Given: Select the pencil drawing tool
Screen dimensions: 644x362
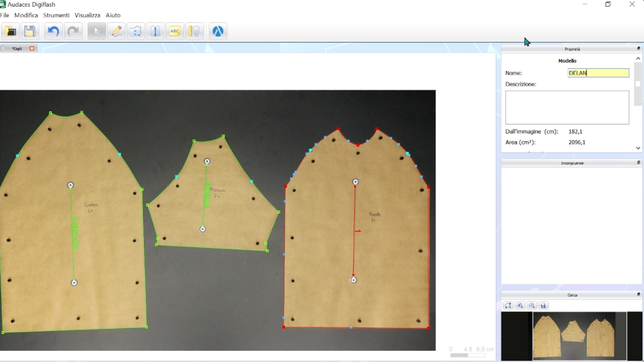Looking at the screenshot, I should (116, 31).
